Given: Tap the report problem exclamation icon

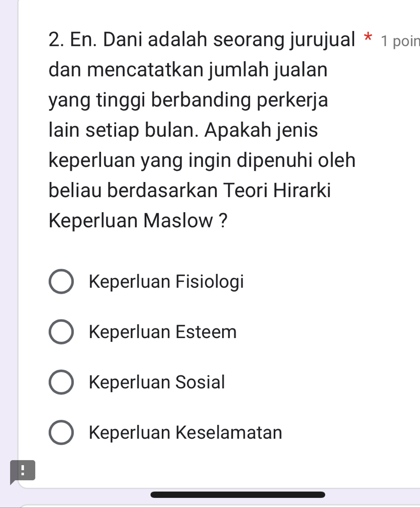Looking at the screenshot, I should (x=23, y=471).
